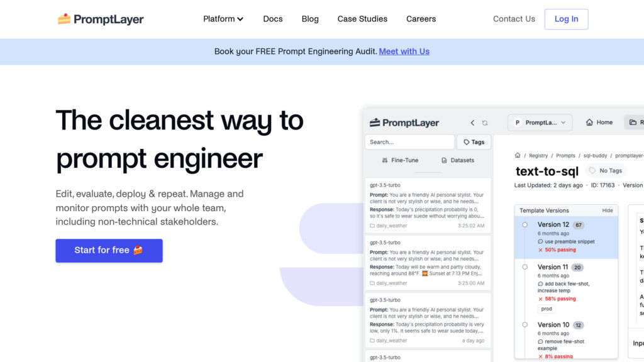644x362 pixels.
Task: Click the comment icon beside use preamble snippet
Action: 540,242
